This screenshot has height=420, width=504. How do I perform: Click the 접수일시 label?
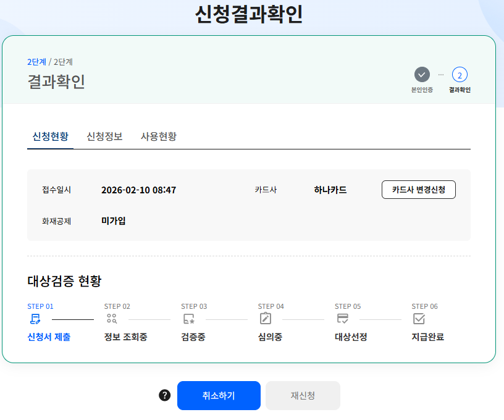pyautogui.click(x=57, y=190)
